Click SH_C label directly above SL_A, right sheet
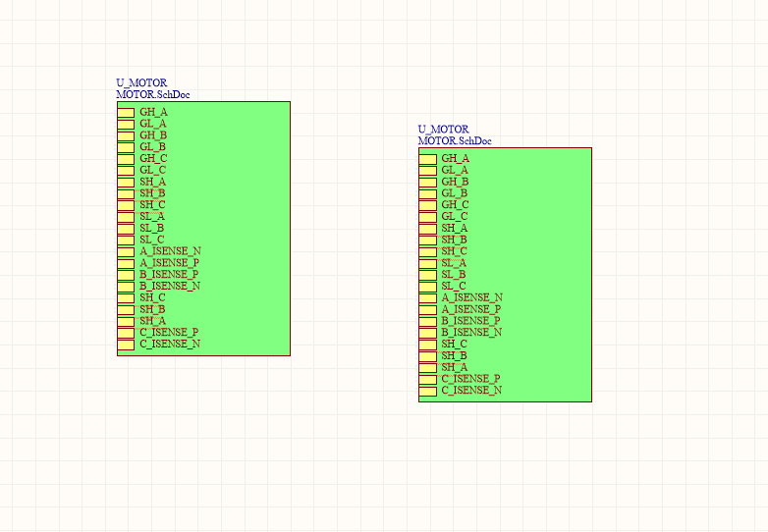The height and width of the screenshot is (532, 768). 454,251
